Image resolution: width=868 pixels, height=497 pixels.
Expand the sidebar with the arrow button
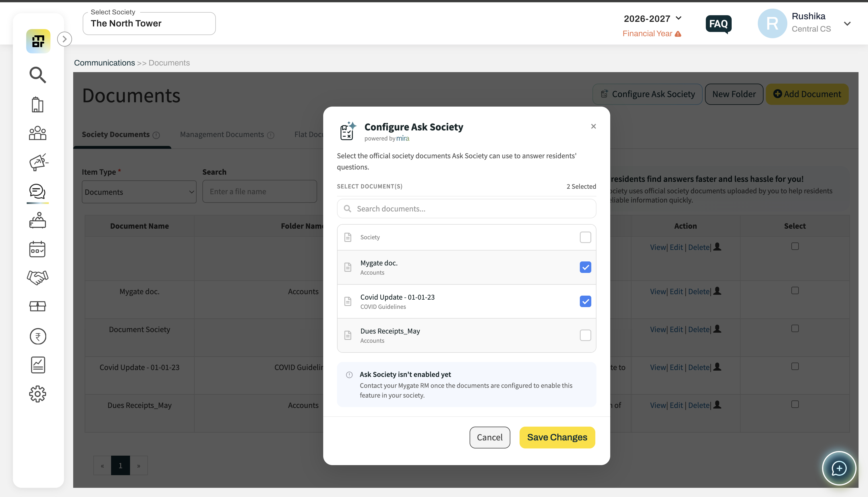pos(65,39)
